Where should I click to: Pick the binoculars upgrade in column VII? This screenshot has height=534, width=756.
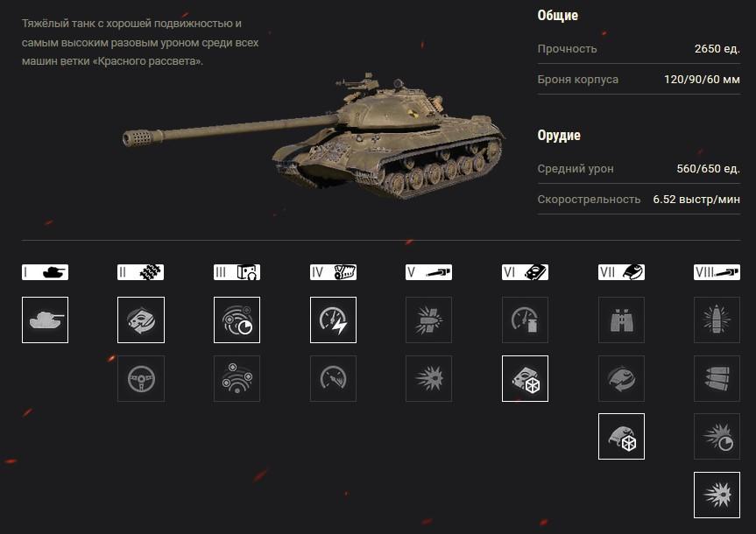621,320
